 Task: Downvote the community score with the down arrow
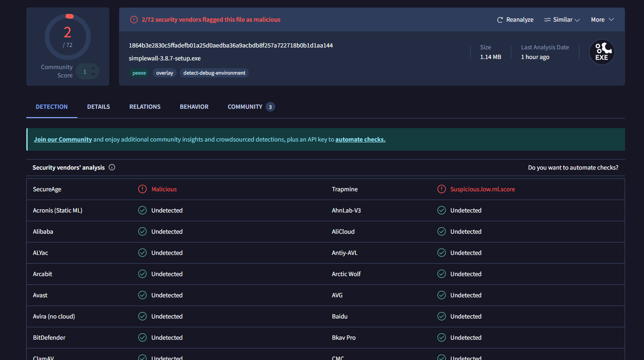click(x=93, y=74)
